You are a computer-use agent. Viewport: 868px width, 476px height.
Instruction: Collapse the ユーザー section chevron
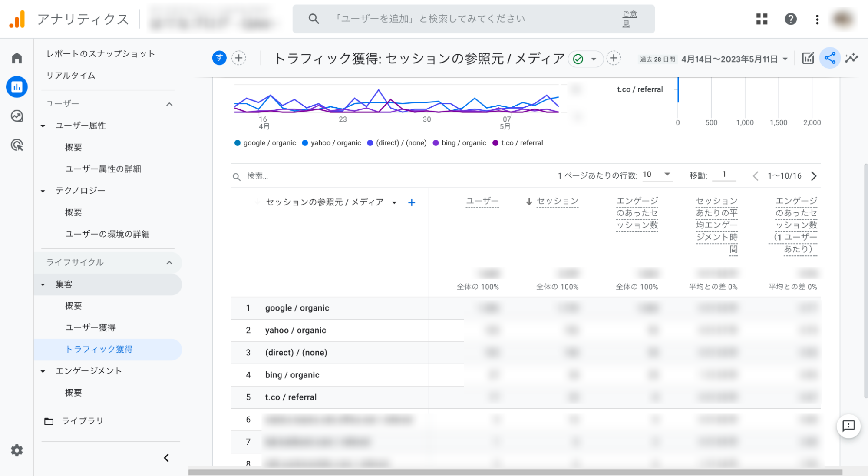[x=169, y=104]
